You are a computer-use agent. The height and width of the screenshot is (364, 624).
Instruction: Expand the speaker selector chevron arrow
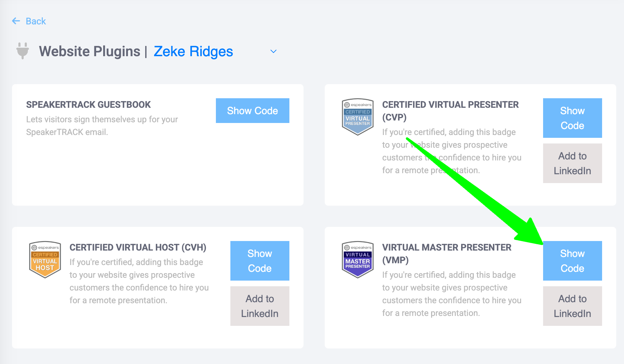pyautogui.click(x=273, y=52)
